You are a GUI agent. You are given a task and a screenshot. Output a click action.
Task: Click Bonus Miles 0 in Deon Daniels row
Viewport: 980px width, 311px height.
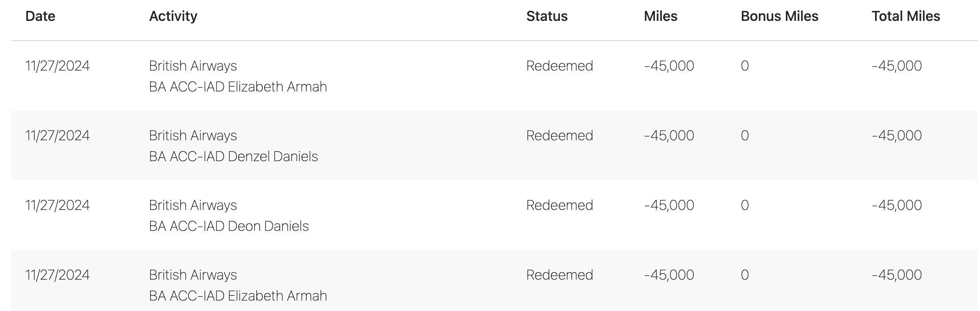point(745,205)
